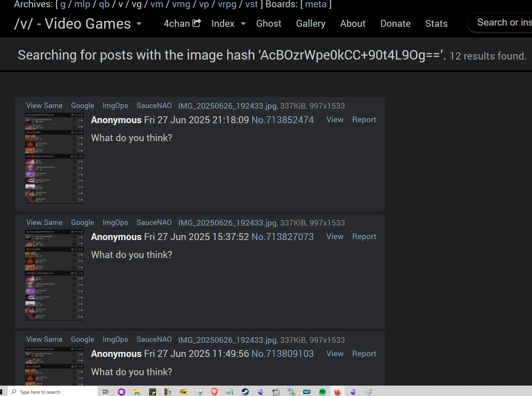Open the notepad paper taskbar icon
Viewport: 532px width, 396px height.
point(229,392)
